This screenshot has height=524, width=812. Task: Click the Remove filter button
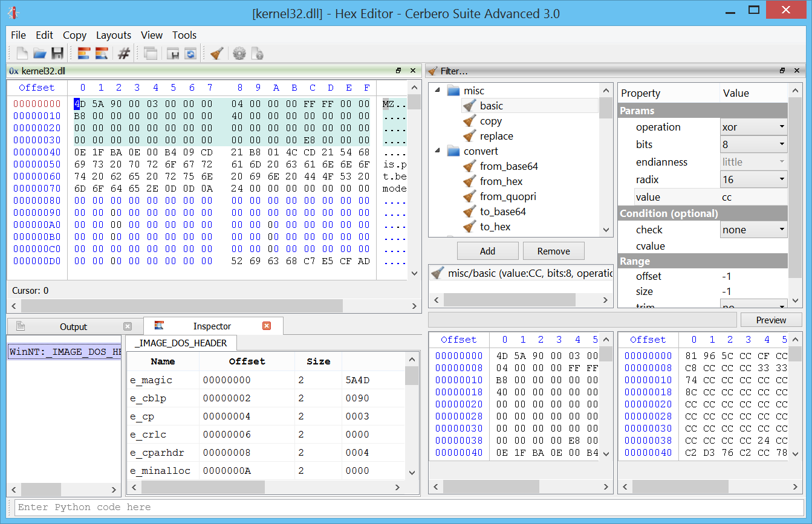click(554, 251)
